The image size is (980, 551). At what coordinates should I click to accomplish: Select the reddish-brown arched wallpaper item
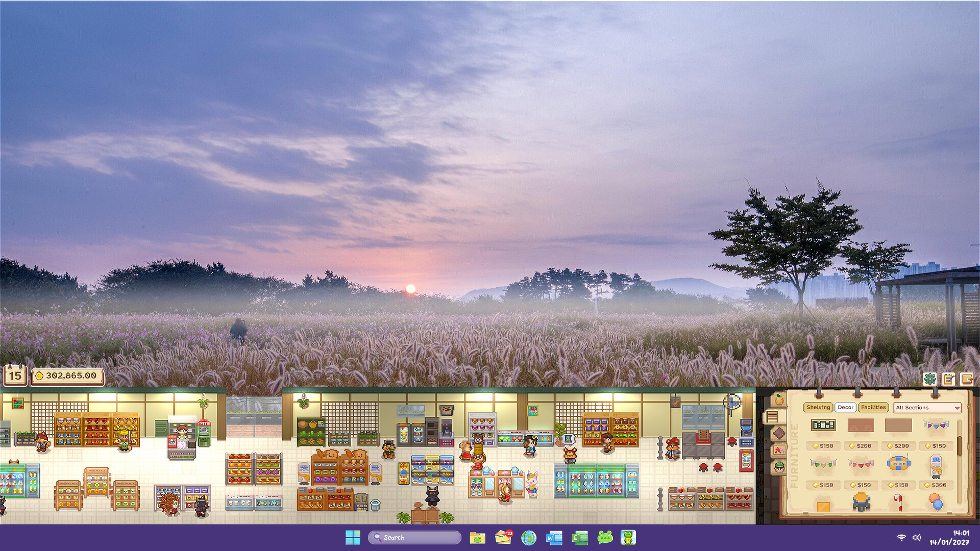pos(861,425)
